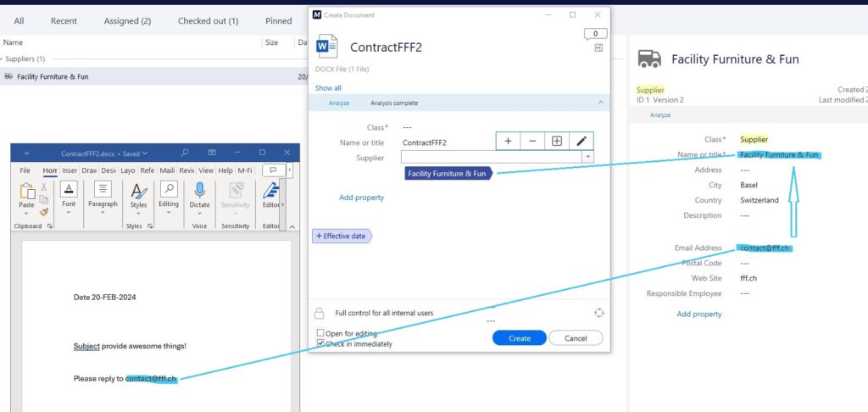Click the boxed plus button in name field toolbar

coord(557,142)
